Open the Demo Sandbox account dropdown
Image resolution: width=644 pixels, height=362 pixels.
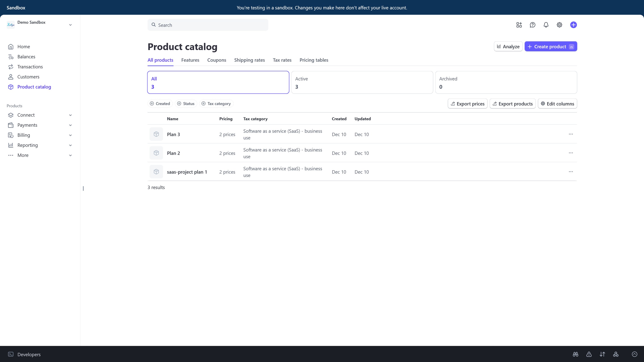click(x=40, y=25)
